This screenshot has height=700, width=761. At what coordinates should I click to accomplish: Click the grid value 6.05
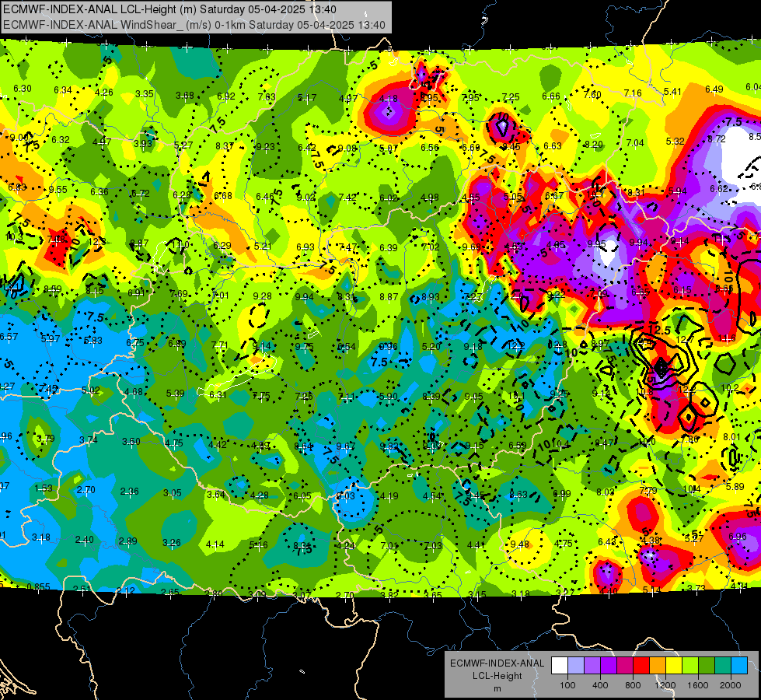coord(302,496)
